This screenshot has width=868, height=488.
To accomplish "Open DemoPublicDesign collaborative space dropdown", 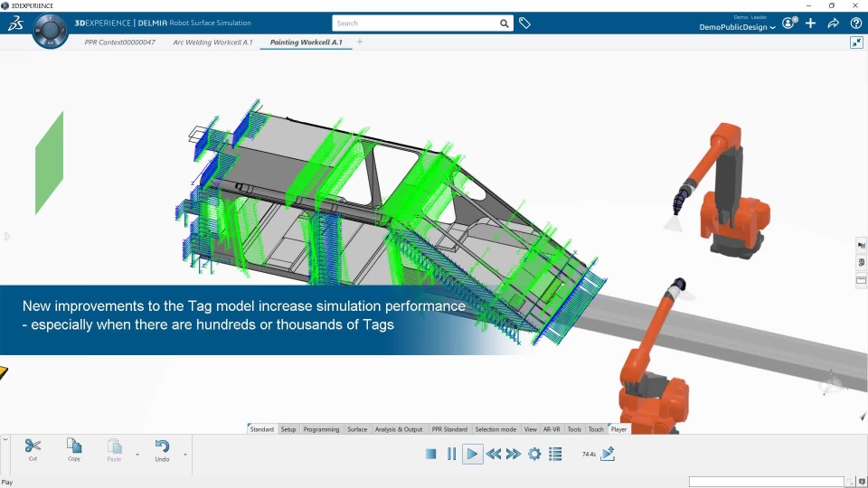I will pos(737,27).
